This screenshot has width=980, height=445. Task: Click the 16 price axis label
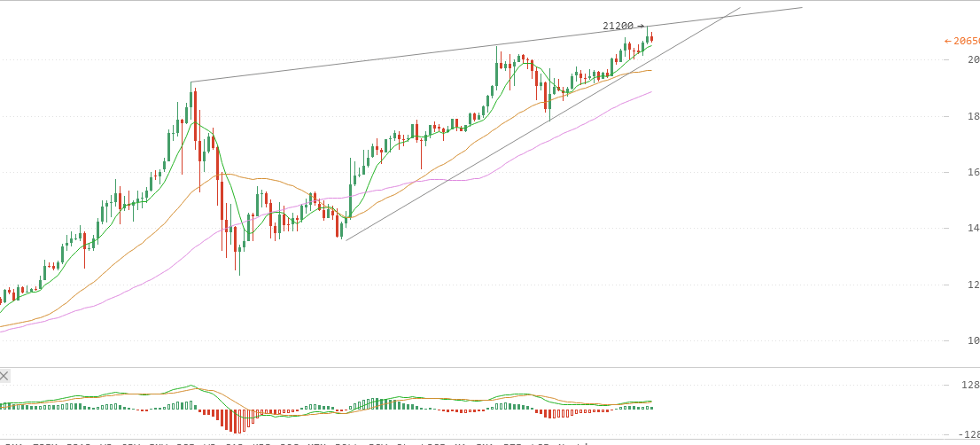click(972, 172)
